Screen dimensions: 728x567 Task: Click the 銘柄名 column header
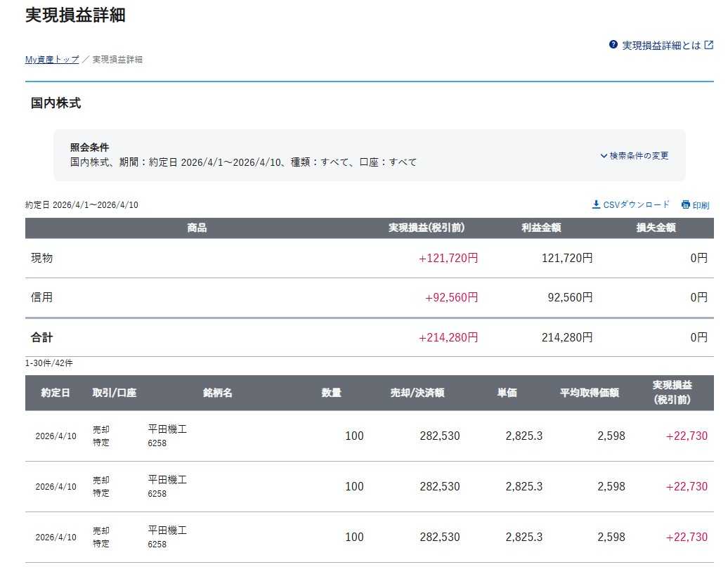pyautogui.click(x=217, y=393)
